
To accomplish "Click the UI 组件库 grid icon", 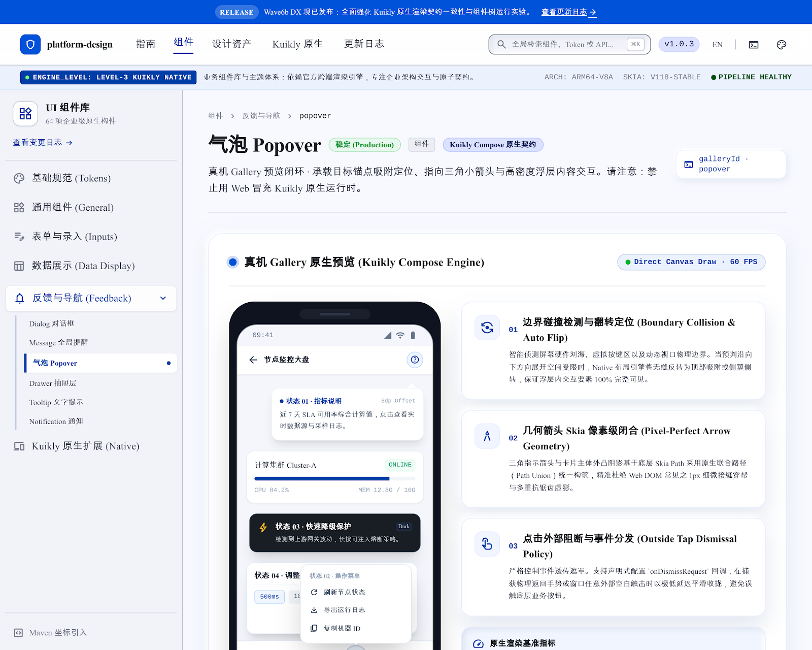I will click(x=25, y=113).
